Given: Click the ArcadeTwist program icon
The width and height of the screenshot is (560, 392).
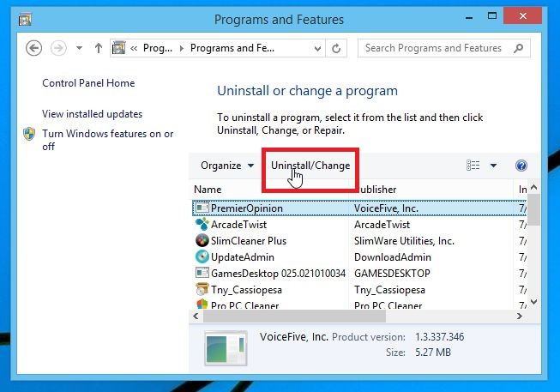Looking at the screenshot, I should 202,224.
